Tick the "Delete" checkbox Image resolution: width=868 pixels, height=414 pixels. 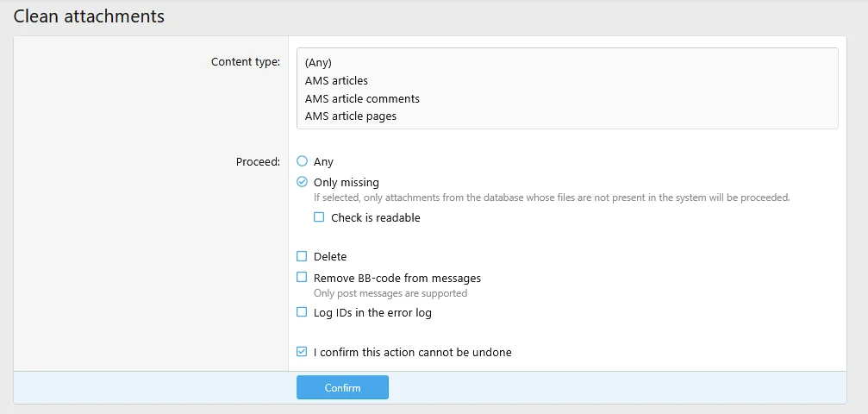[x=302, y=256]
